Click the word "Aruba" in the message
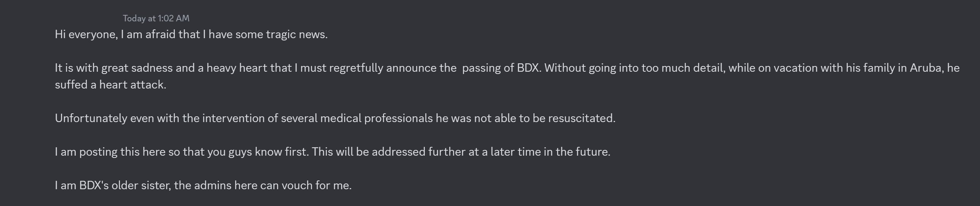The height and width of the screenshot is (206, 980). [926, 68]
